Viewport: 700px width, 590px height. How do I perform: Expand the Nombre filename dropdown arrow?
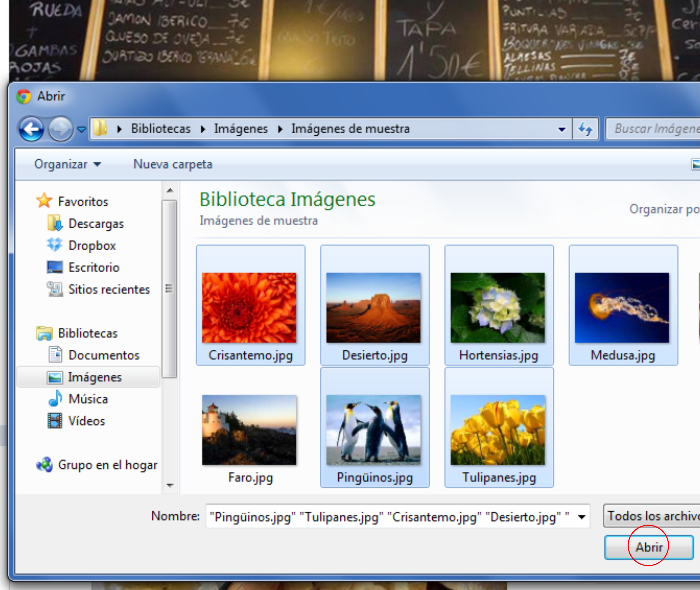pos(582,517)
